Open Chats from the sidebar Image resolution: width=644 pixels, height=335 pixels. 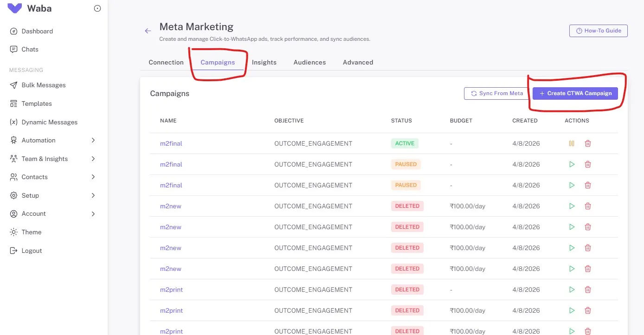pyautogui.click(x=30, y=49)
